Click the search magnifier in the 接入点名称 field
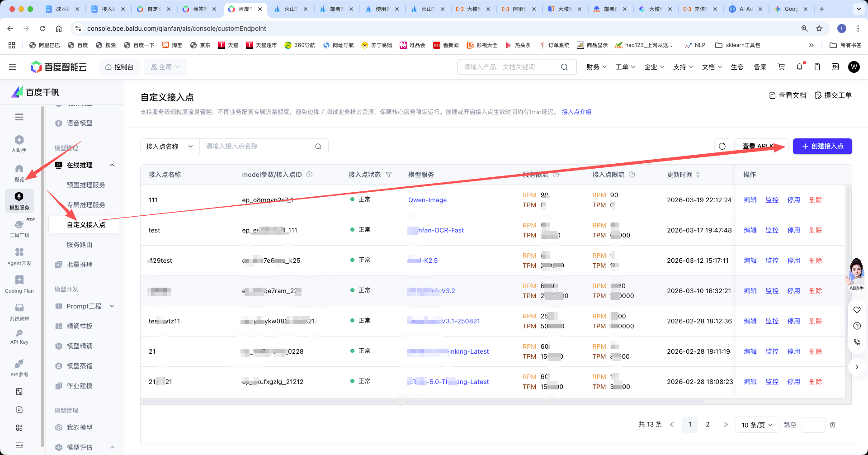This screenshot has width=868, height=455. coord(318,146)
